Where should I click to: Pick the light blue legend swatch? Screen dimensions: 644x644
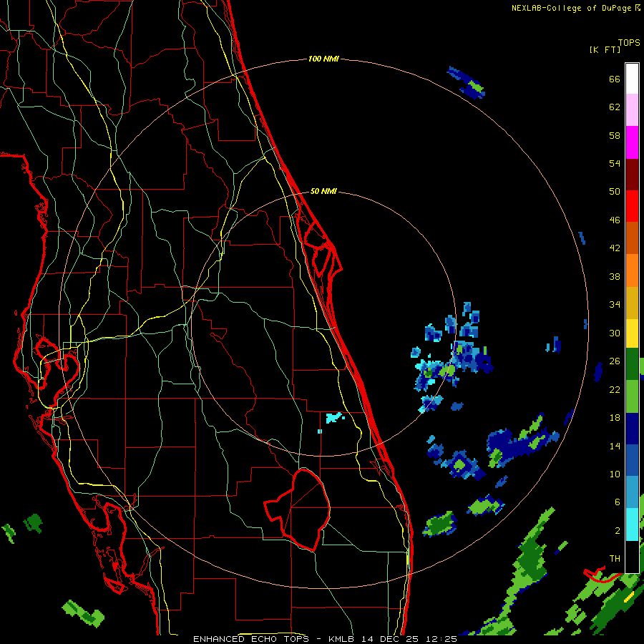click(632, 492)
